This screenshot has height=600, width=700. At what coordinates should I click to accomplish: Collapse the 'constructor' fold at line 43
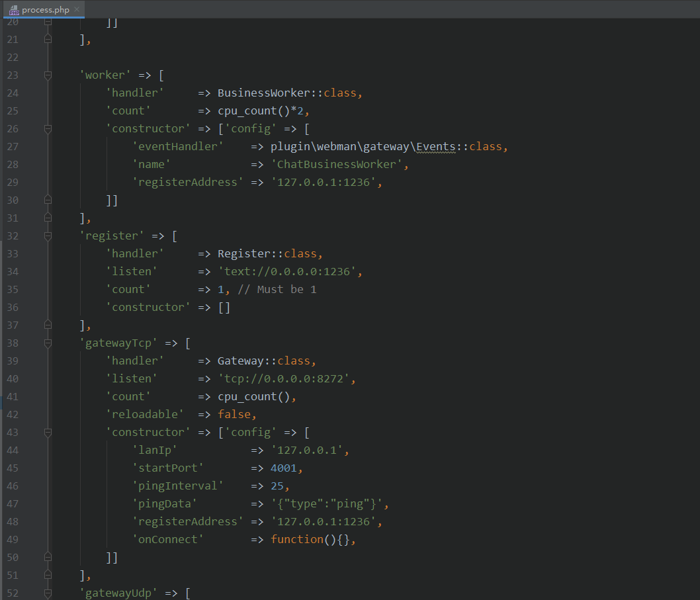(48, 432)
